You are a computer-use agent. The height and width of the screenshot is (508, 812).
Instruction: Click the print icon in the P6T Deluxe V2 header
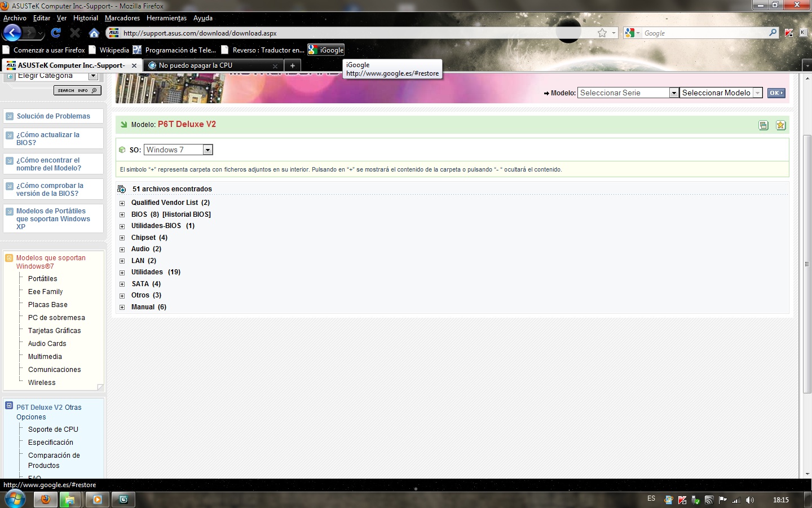tap(764, 125)
